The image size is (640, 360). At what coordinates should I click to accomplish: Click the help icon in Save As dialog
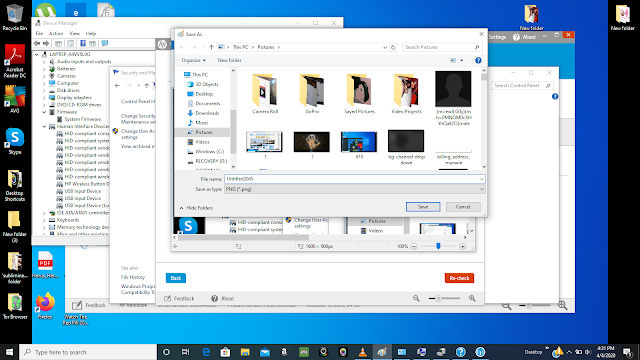(478, 60)
